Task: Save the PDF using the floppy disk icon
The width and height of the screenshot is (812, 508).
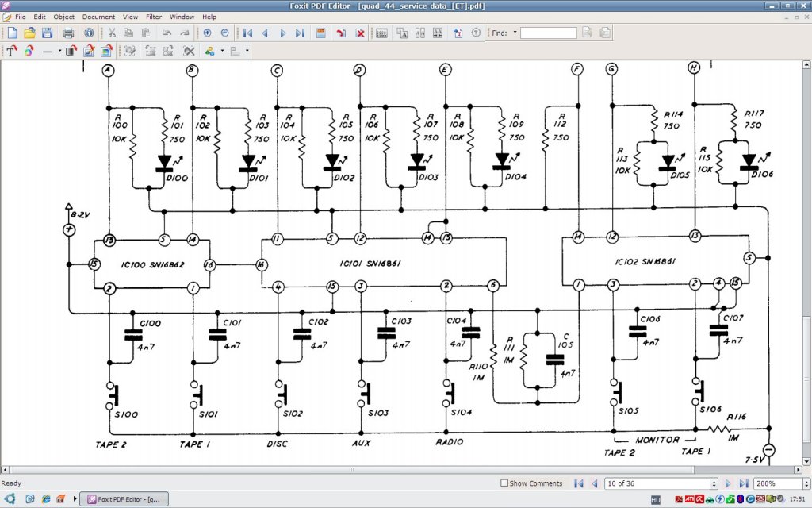Action: (47, 33)
